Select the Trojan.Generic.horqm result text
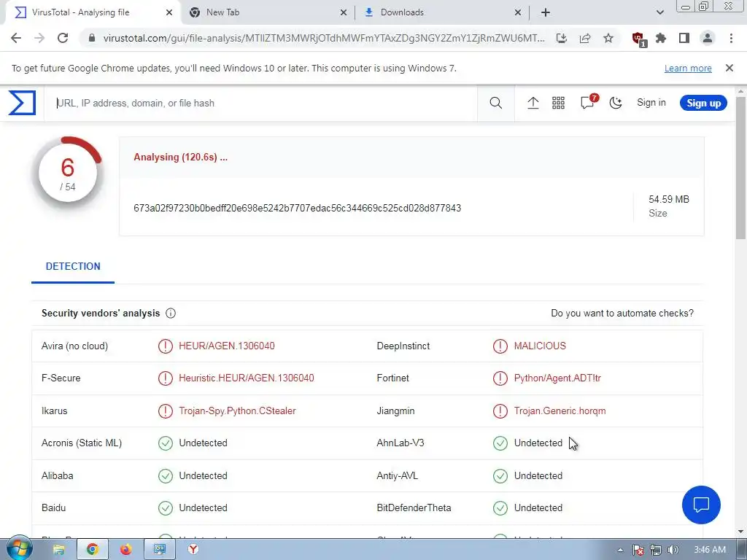 560,411
